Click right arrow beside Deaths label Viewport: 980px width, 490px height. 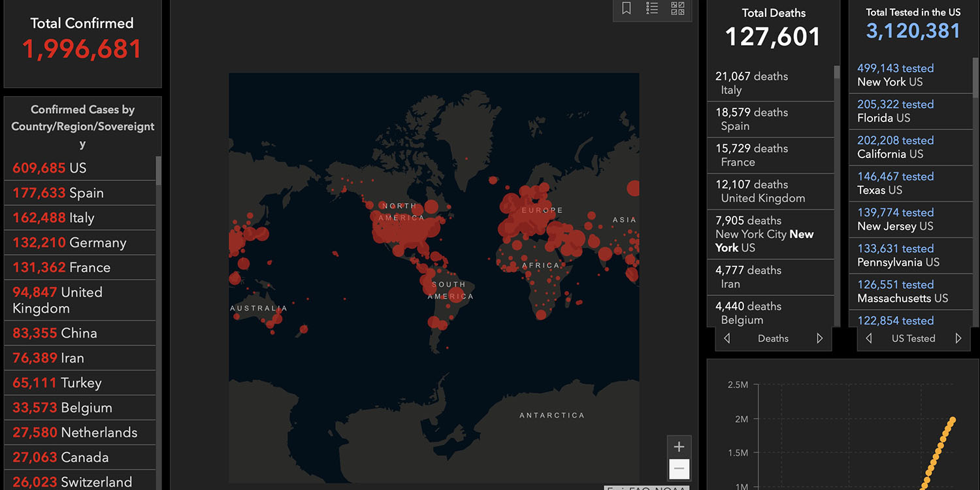point(819,338)
